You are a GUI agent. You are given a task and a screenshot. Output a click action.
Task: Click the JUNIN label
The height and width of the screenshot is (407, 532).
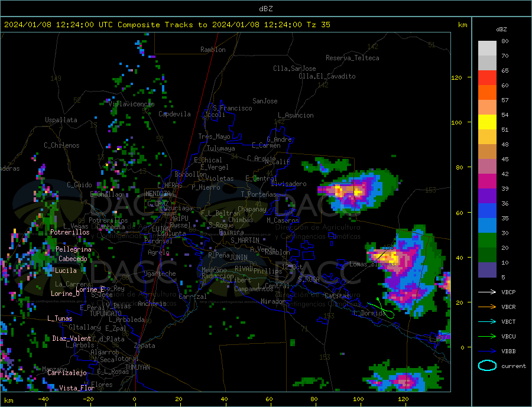point(239,258)
